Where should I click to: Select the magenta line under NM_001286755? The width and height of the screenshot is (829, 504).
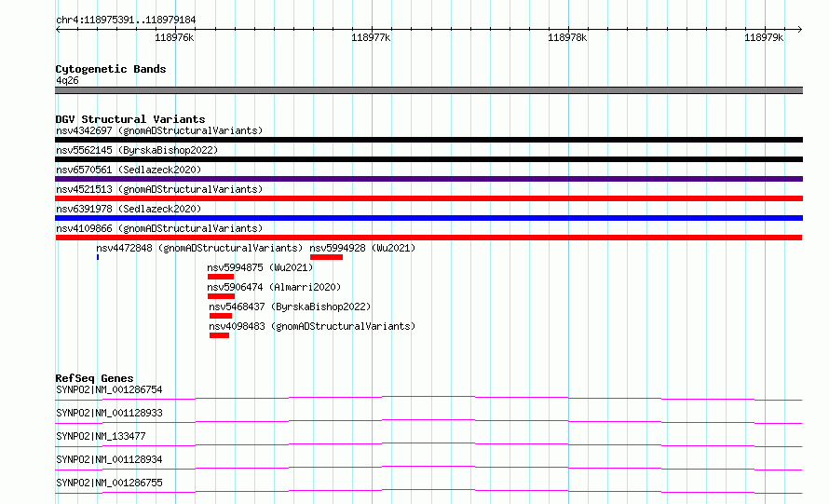click(x=428, y=491)
